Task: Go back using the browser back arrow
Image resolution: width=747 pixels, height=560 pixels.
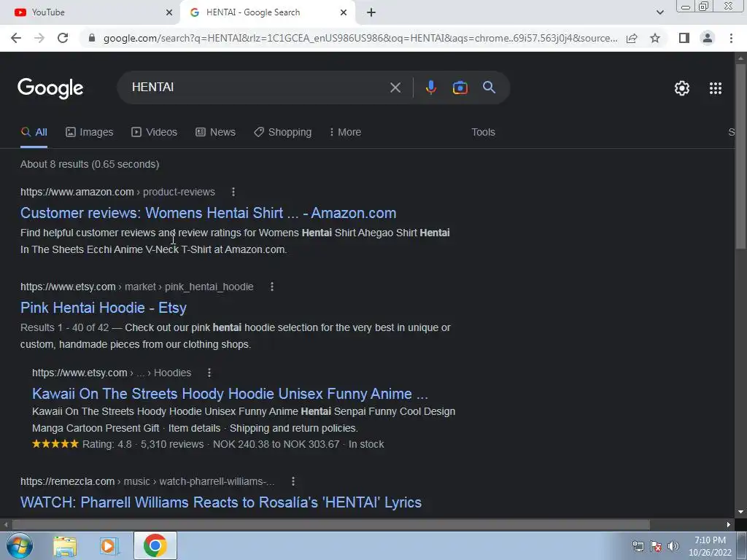Action: coord(16,38)
